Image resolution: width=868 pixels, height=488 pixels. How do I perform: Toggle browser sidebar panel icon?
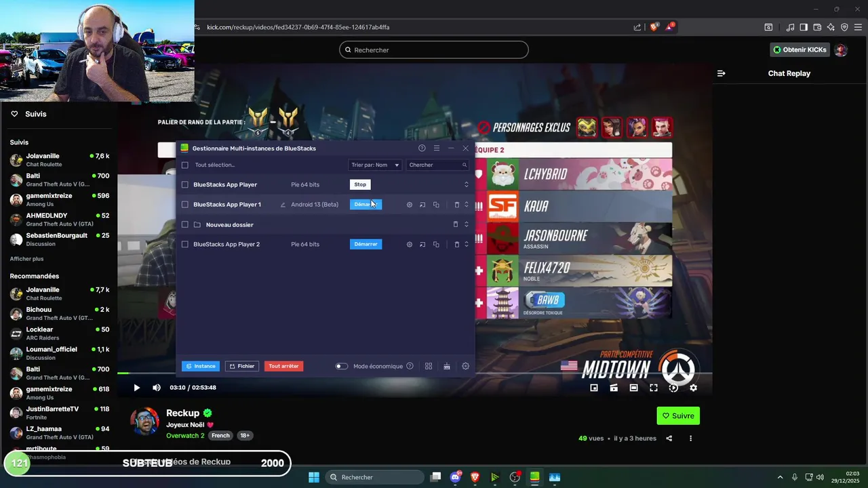(x=804, y=27)
